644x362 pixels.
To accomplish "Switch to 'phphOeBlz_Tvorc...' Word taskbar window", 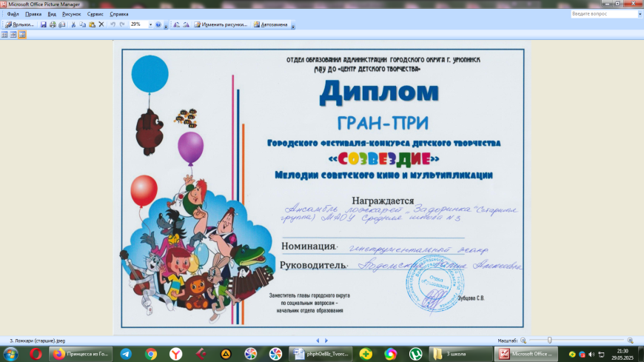I will coord(321,354).
